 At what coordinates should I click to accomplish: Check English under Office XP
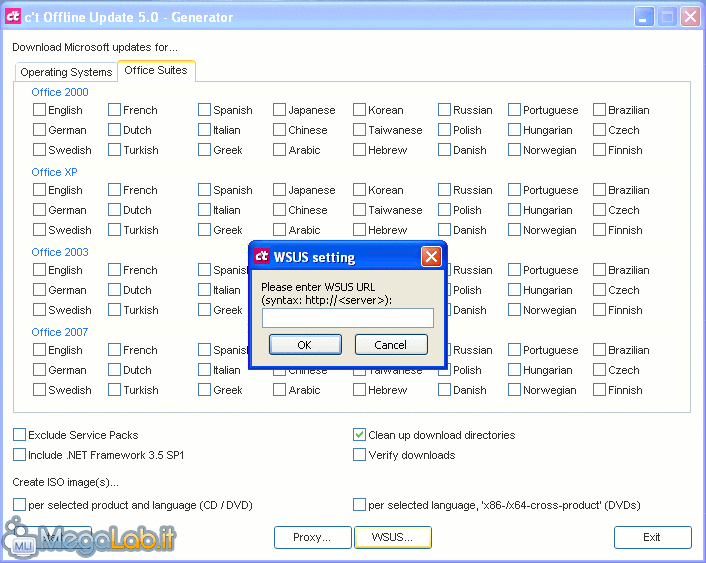39,190
